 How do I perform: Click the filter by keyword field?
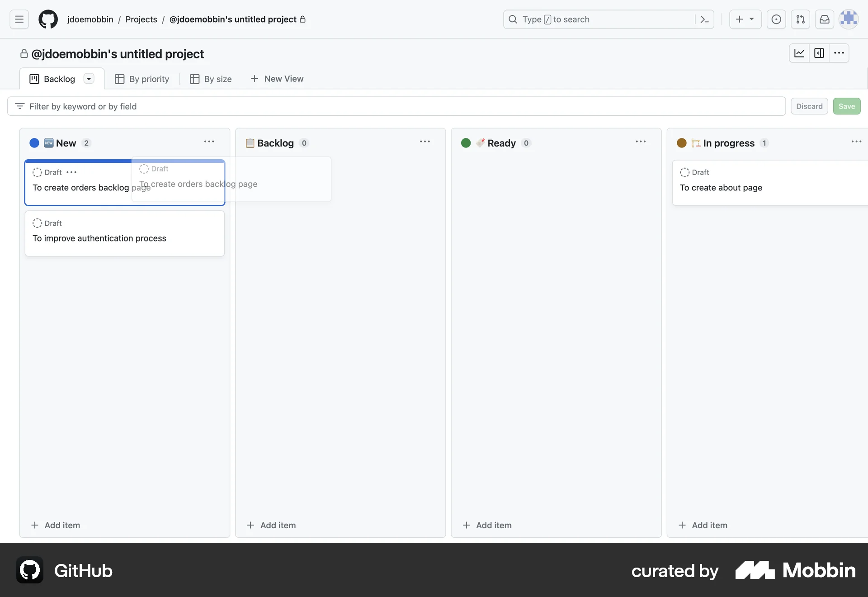click(x=181, y=106)
